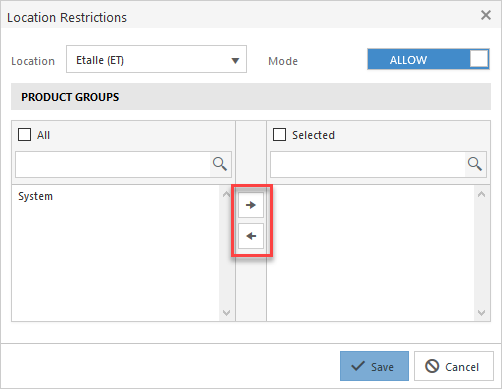
Task: Save the location restrictions
Action: click(x=374, y=366)
